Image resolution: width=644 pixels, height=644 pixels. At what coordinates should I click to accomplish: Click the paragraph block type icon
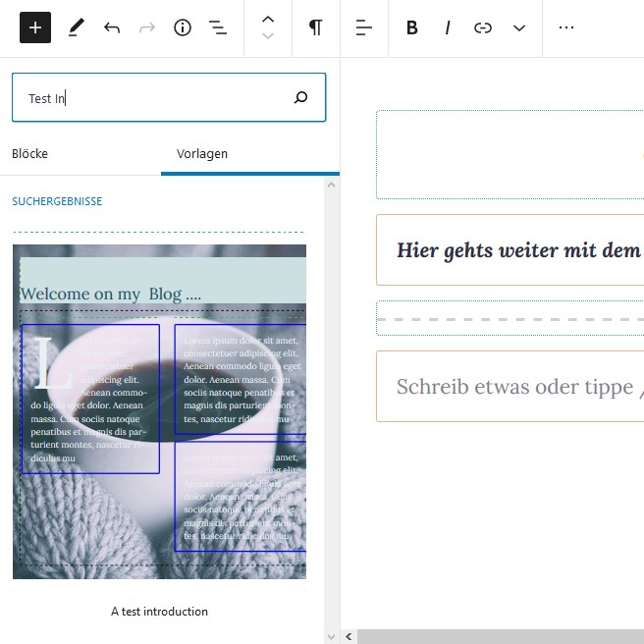[x=315, y=27]
